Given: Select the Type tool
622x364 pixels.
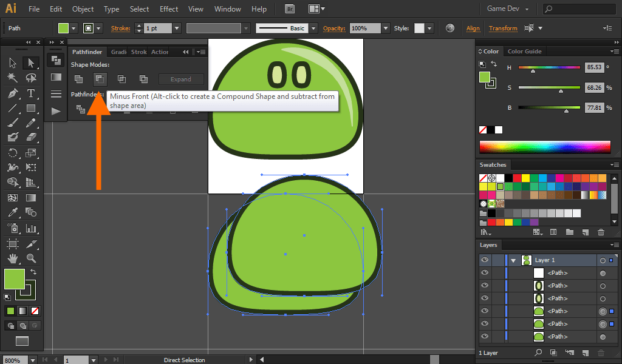Looking at the screenshot, I should pos(31,93).
